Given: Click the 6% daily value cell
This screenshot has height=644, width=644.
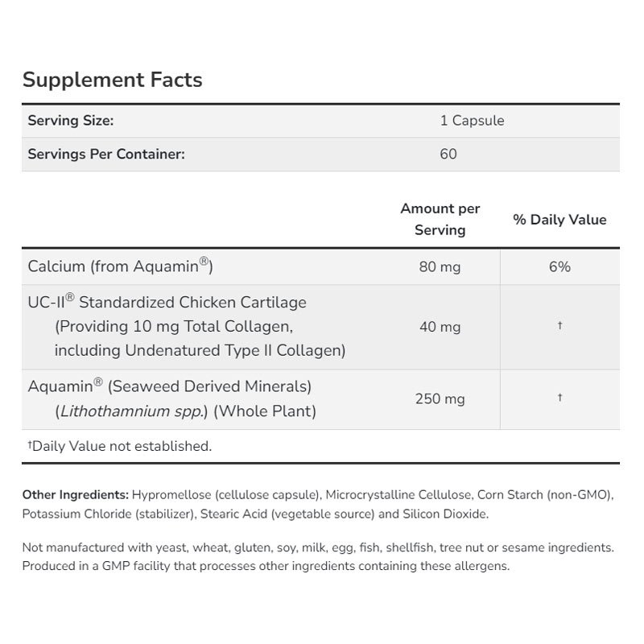Looking at the screenshot, I should coord(559,266).
